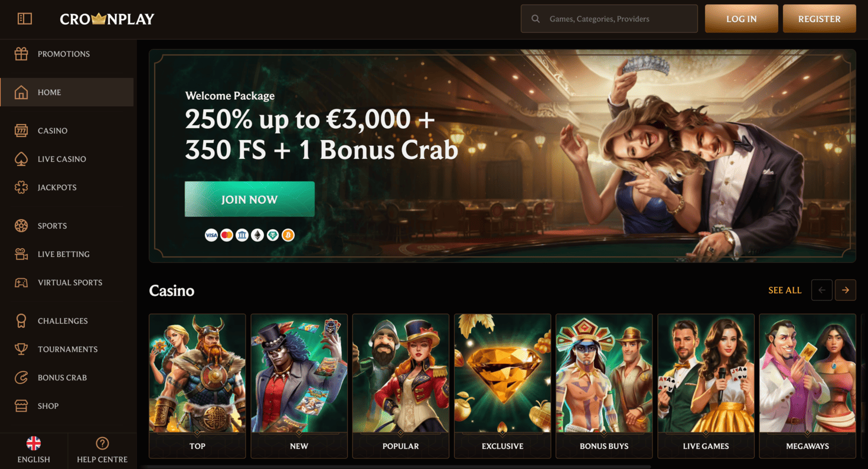Click the Live Betting camera icon
The image size is (868, 469).
coord(21,254)
